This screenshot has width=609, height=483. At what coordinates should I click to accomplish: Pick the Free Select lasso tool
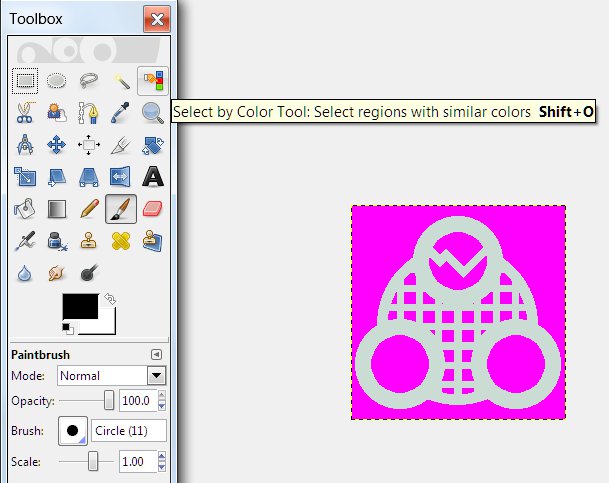pyautogui.click(x=89, y=81)
